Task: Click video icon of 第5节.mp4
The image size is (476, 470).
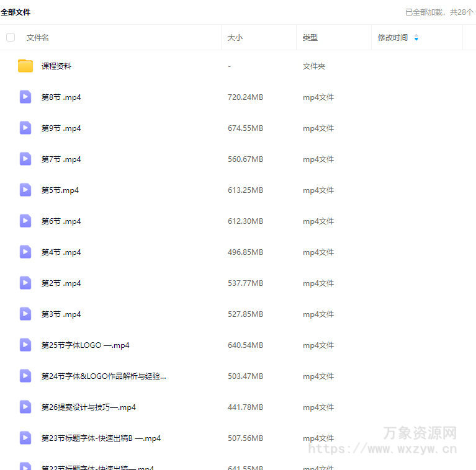Action: point(25,190)
